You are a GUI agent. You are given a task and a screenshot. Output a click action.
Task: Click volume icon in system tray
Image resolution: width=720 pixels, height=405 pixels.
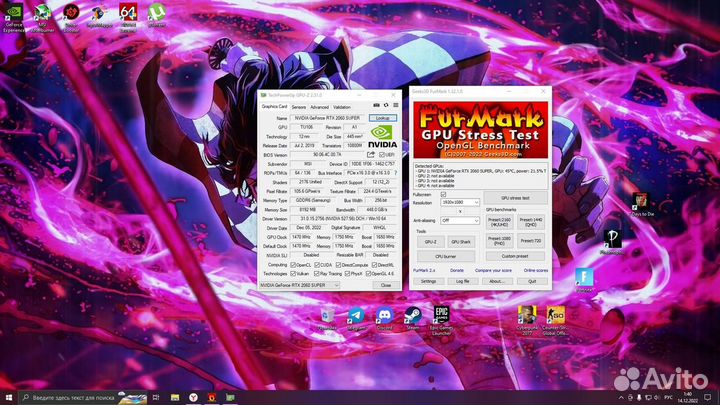pos(657,398)
